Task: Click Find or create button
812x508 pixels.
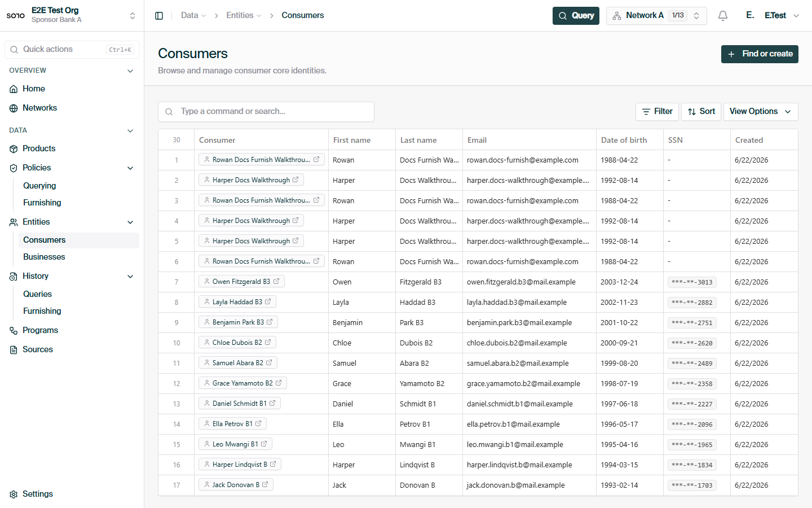Action: pos(760,54)
